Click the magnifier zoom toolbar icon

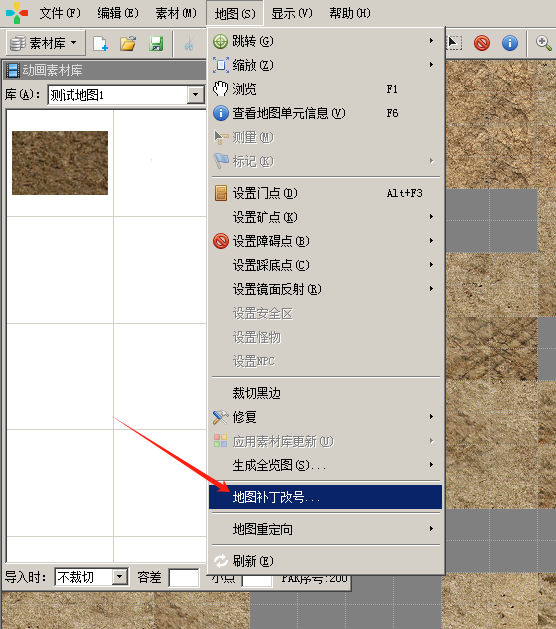click(544, 43)
